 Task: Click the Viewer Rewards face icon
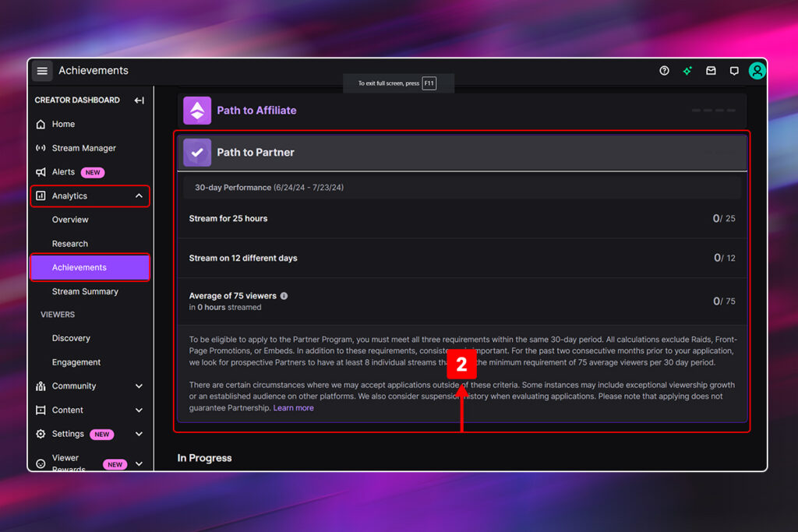[41, 463]
